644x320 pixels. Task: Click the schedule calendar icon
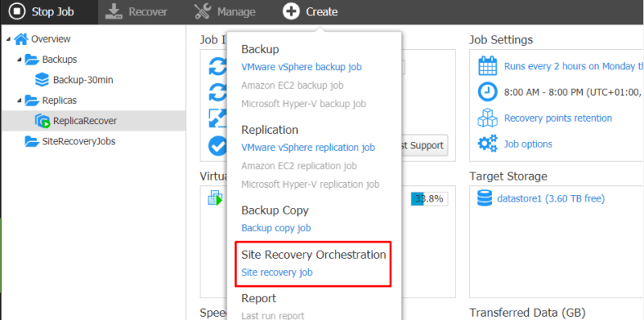pos(488,66)
